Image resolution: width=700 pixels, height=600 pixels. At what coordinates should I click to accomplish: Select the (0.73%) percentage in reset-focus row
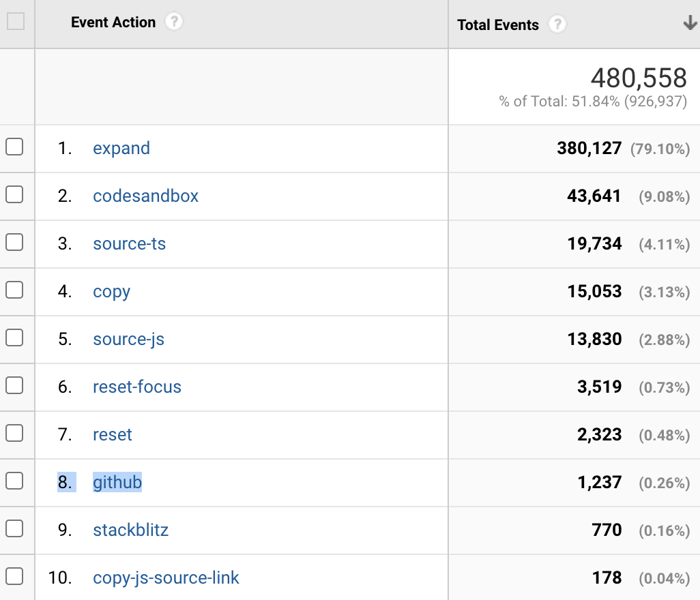[665, 387]
